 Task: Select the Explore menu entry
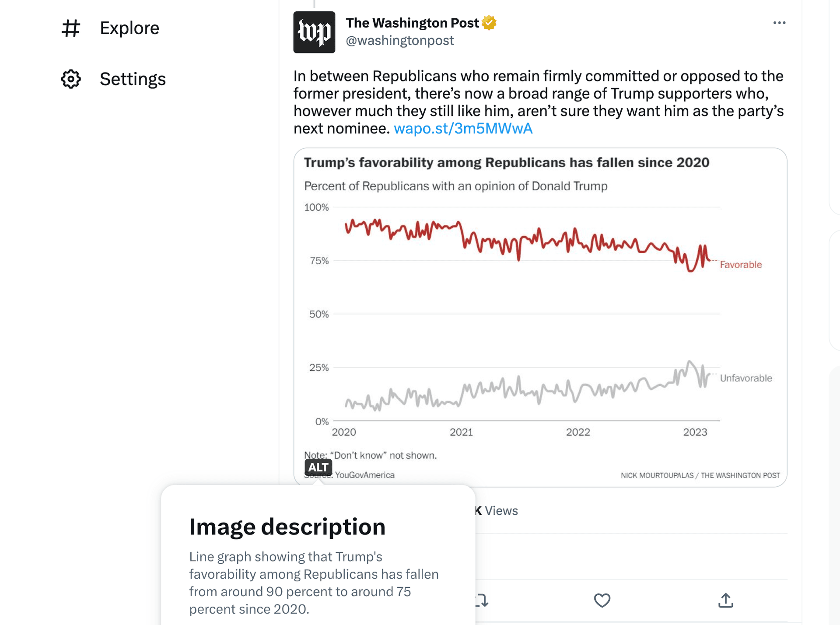click(129, 28)
